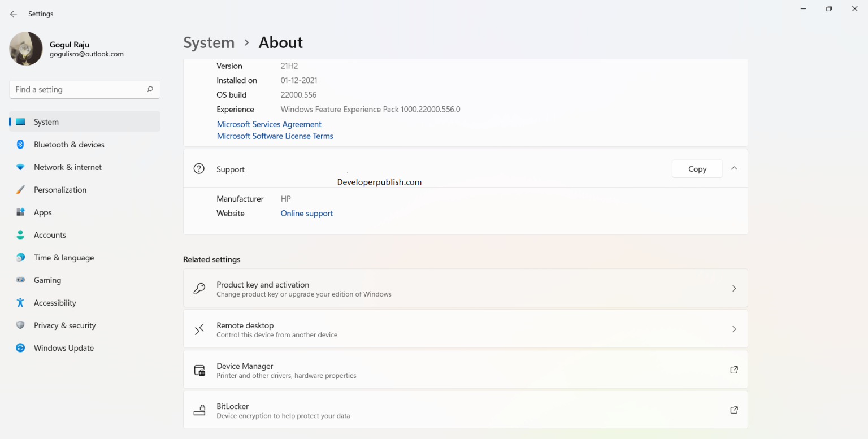Click the Online support website link
This screenshot has height=439, width=868.
point(307,214)
